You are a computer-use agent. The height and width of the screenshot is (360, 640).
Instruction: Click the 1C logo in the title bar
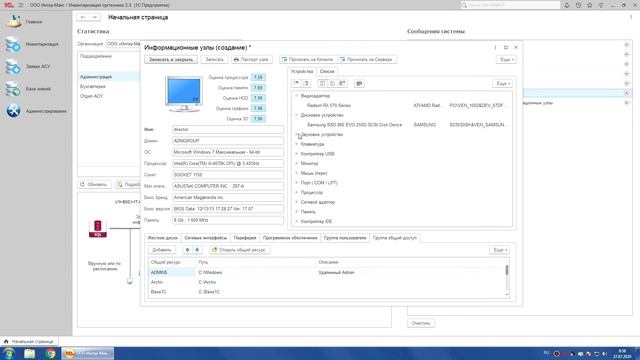point(9,5)
